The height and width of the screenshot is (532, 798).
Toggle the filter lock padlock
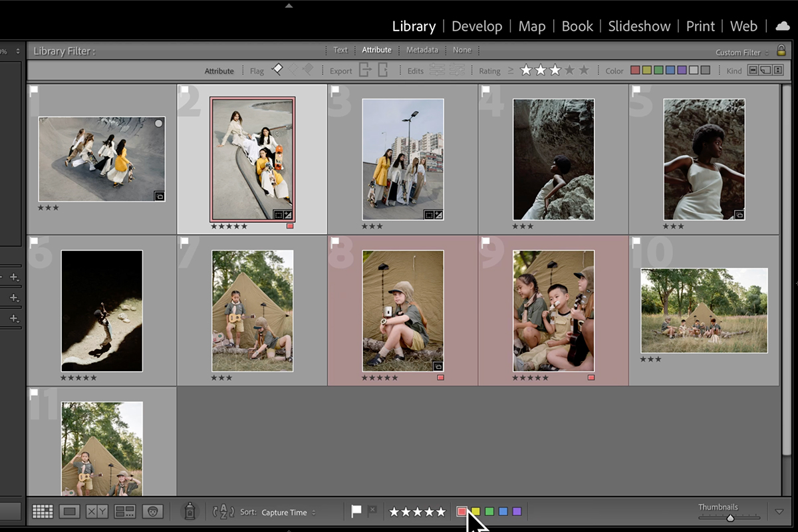click(782, 51)
